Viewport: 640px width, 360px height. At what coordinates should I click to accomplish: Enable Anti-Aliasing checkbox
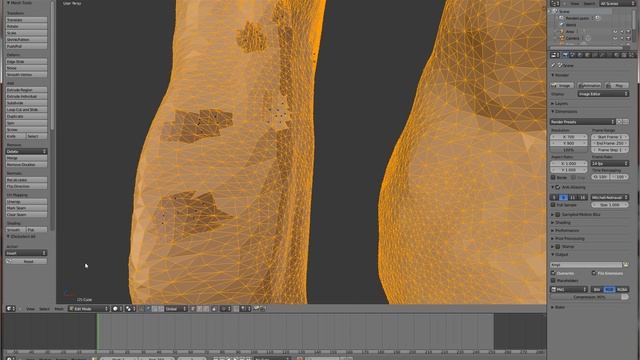click(x=558, y=187)
